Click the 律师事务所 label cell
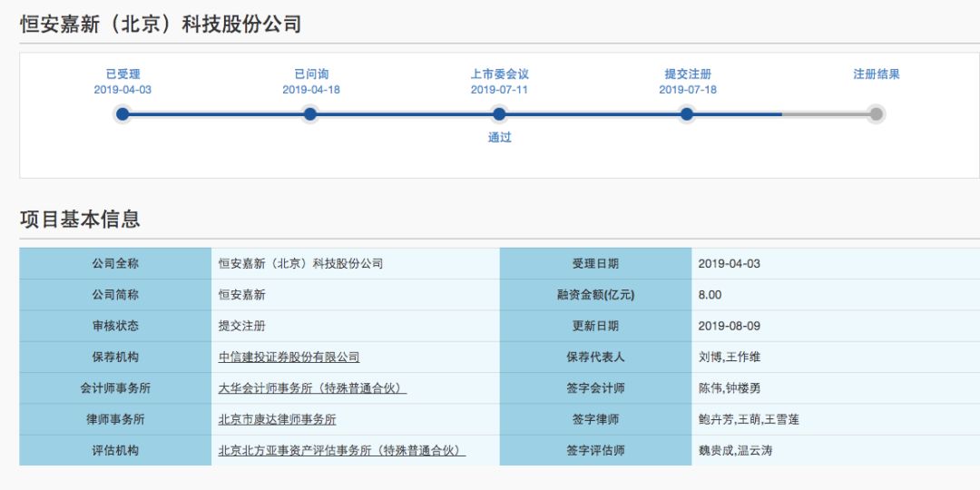The width and height of the screenshot is (980, 490). (115, 419)
